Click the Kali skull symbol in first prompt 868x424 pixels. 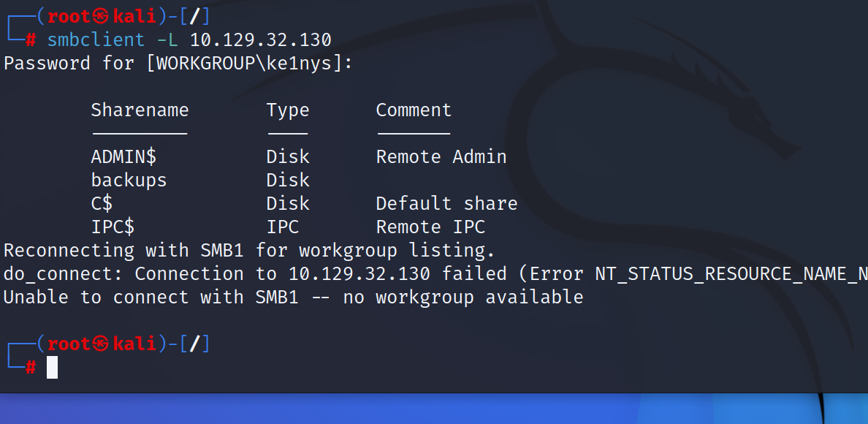coord(102,17)
